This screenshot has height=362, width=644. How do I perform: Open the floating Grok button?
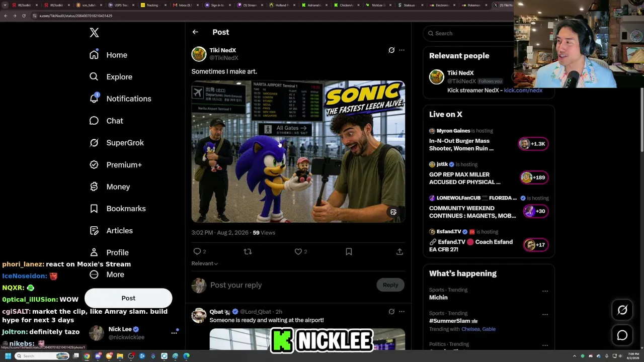(x=622, y=310)
